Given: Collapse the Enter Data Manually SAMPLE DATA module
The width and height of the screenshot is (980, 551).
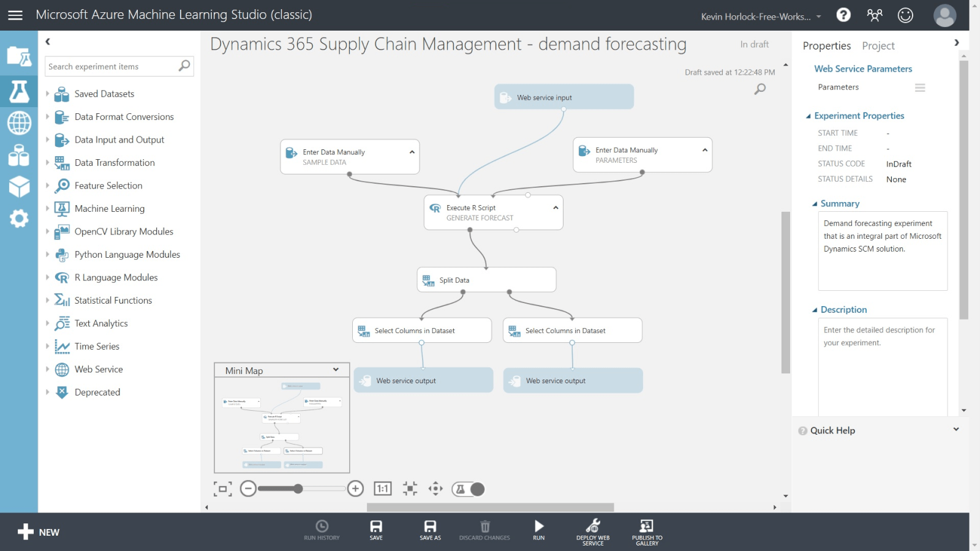Looking at the screenshot, I should click(412, 152).
